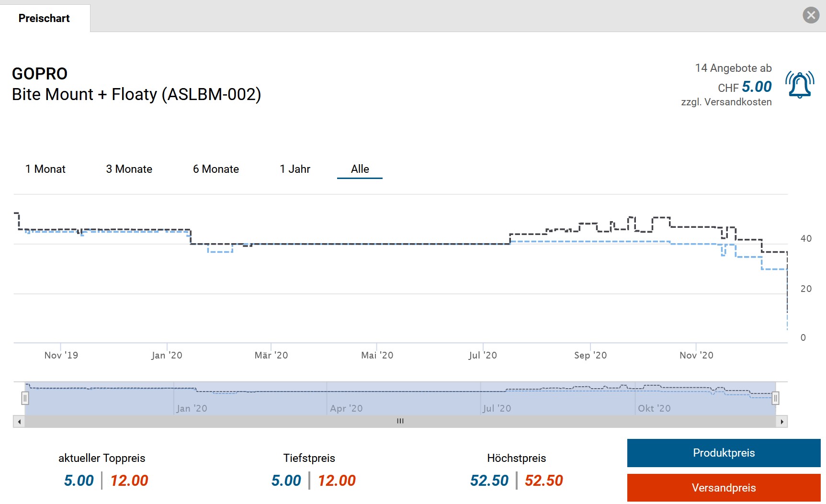Click the navigator scrollbar grip
The width and height of the screenshot is (826, 504).
click(400, 421)
